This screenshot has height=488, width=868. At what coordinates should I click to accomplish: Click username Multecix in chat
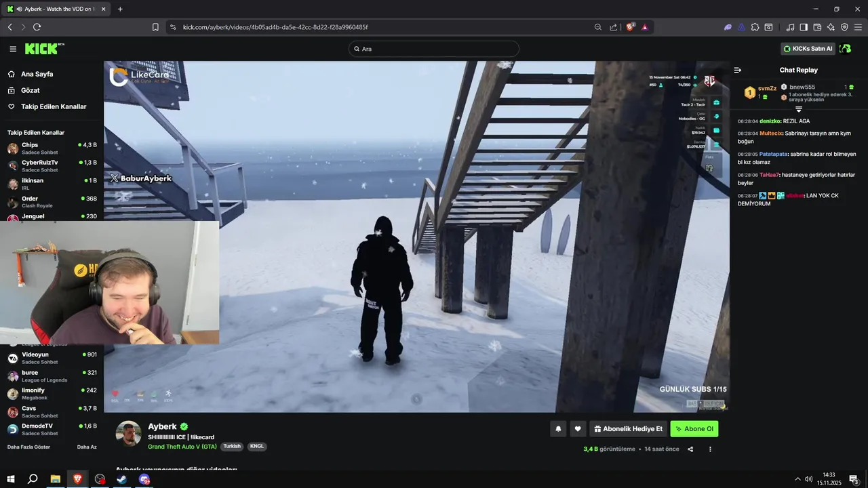[771, 133]
